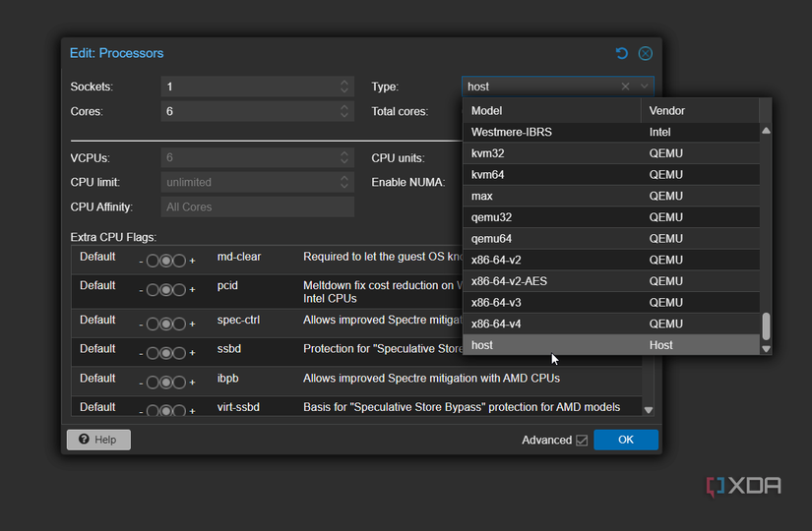Clear the Type field with the X icon

coord(626,87)
